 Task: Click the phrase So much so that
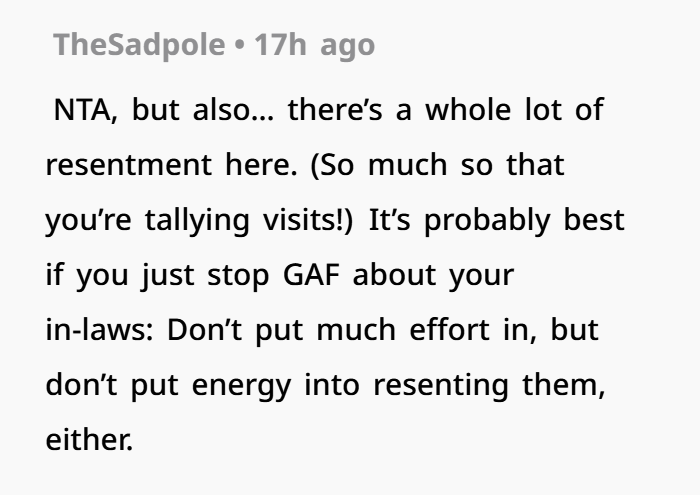[x=438, y=165]
